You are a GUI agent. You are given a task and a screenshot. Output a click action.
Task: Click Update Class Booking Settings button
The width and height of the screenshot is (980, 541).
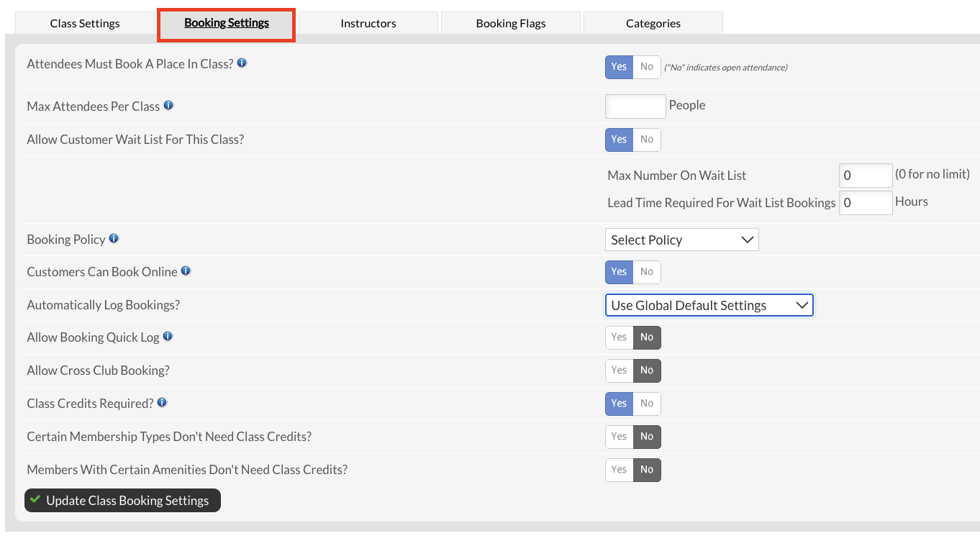pos(122,501)
